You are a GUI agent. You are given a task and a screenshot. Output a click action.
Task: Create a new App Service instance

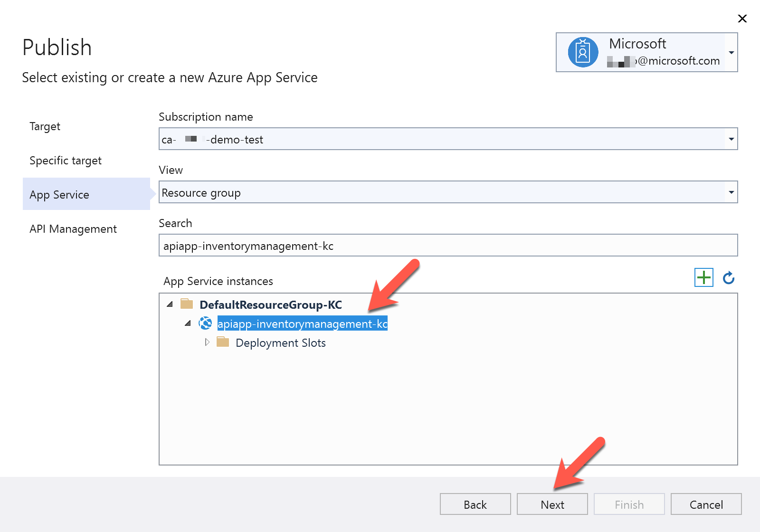click(703, 277)
